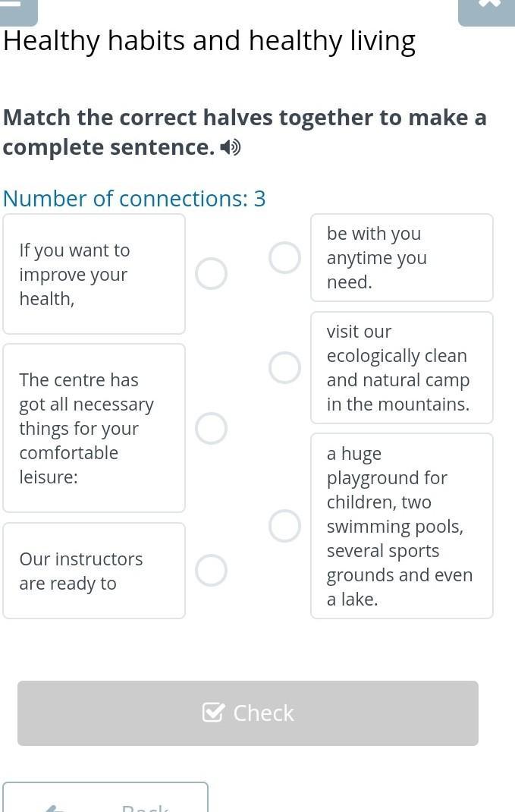This screenshot has width=515, height=812.
Task: Click the 'Healthy habits and healthy living' title
Action: 209,41
